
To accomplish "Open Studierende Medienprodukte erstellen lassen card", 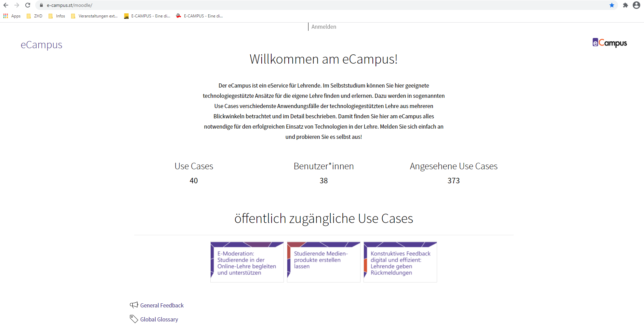I will click(x=324, y=262).
